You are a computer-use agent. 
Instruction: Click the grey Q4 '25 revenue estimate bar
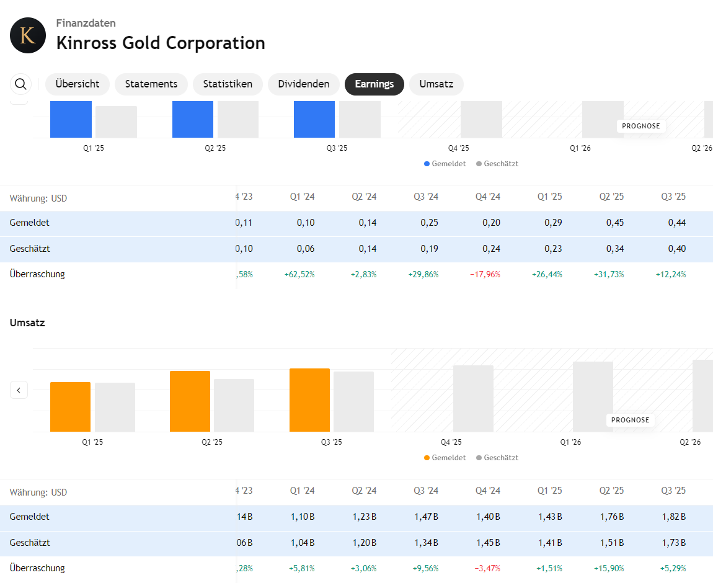(473, 398)
